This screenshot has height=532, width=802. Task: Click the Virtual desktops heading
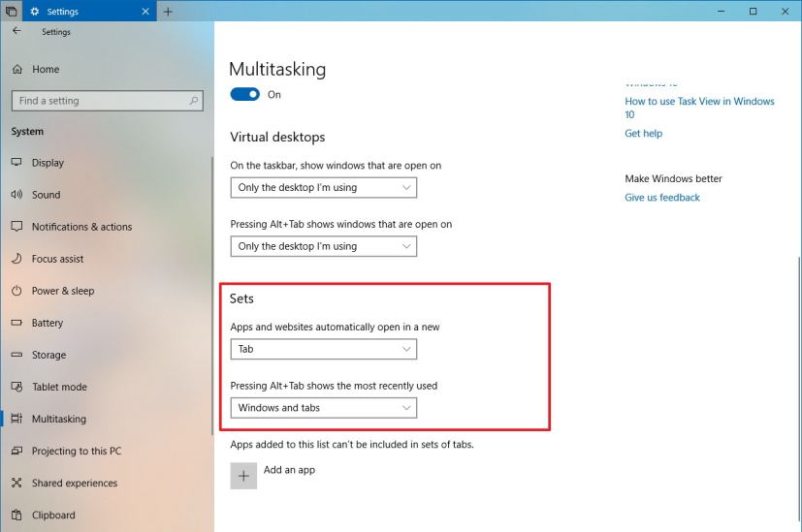tap(277, 137)
